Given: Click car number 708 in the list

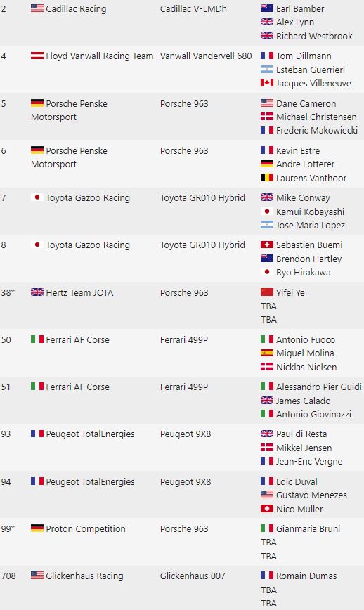Looking at the screenshot, I should coord(8,576).
